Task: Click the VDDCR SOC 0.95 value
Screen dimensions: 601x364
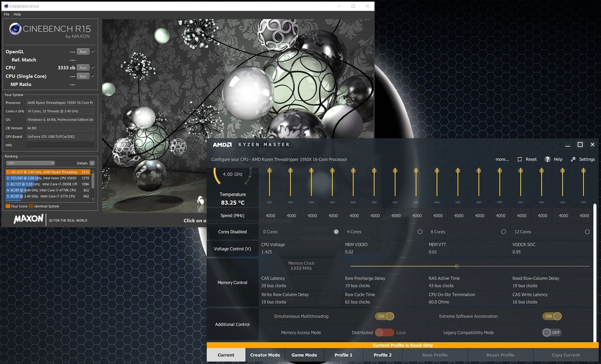Action: [x=516, y=252]
